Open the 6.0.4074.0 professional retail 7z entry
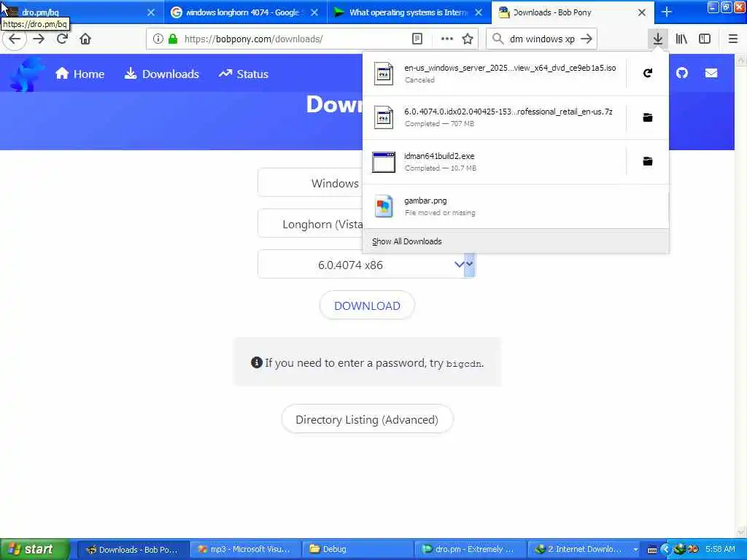The image size is (747, 560). pyautogui.click(x=494, y=117)
